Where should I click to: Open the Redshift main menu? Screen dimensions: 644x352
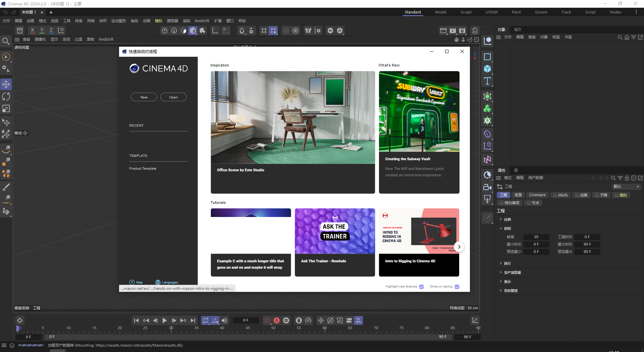tap(202, 21)
